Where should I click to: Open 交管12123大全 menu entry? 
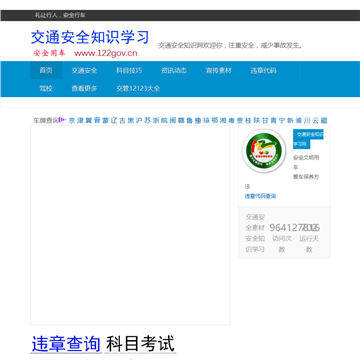pyautogui.click(x=138, y=88)
